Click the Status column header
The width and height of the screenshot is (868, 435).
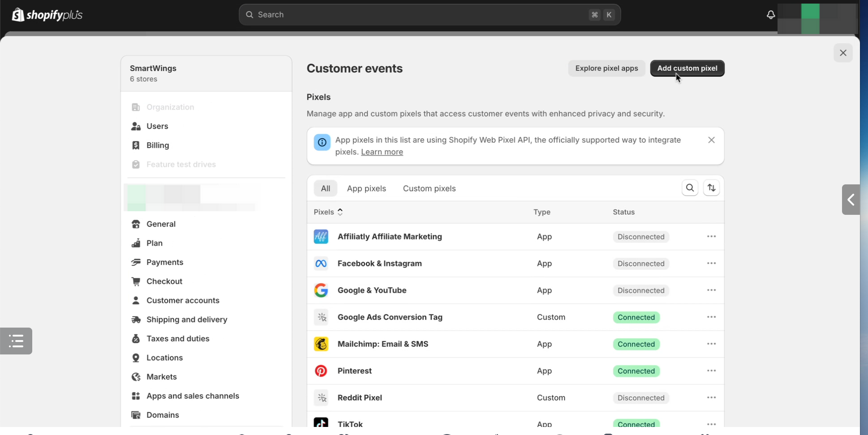pos(623,212)
